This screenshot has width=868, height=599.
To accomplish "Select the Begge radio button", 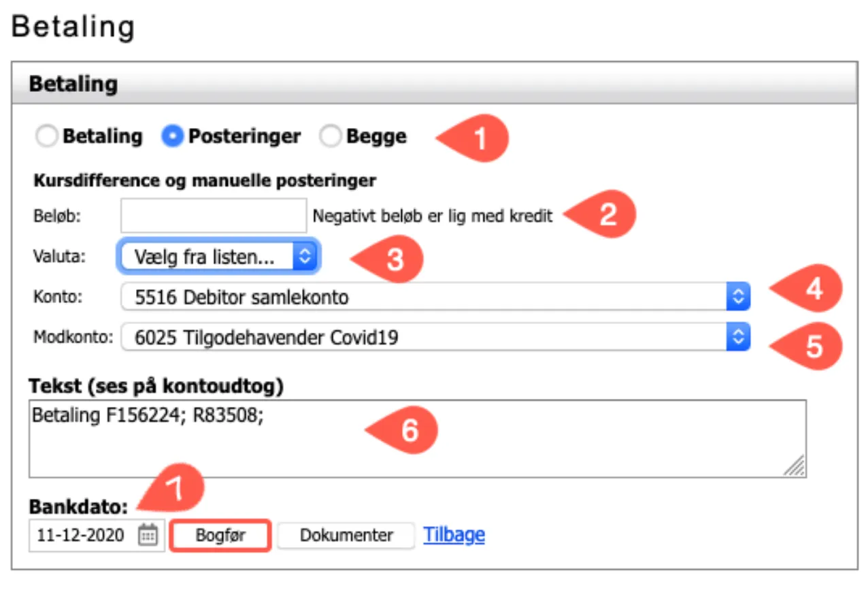I will (x=331, y=135).
